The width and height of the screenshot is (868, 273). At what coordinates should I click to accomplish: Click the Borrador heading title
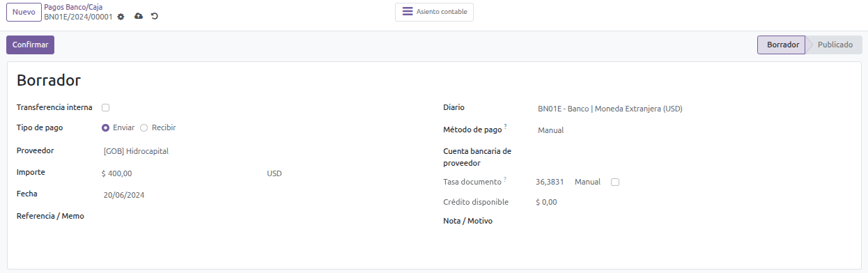(x=49, y=80)
